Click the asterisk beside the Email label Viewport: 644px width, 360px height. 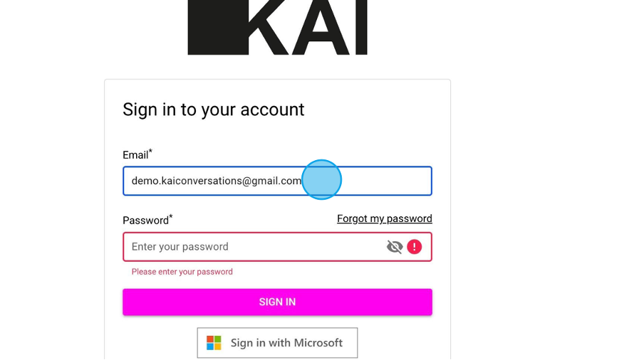tap(150, 152)
